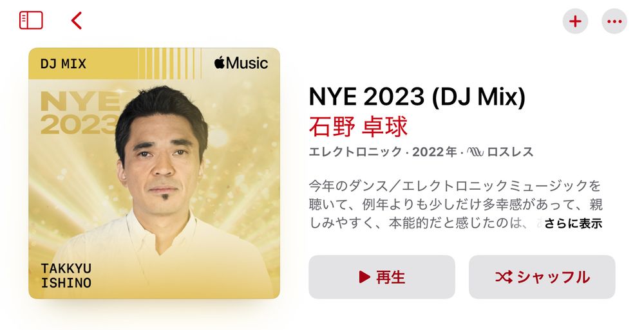
Task: Click the album description paragraph
Action: [x=455, y=205]
